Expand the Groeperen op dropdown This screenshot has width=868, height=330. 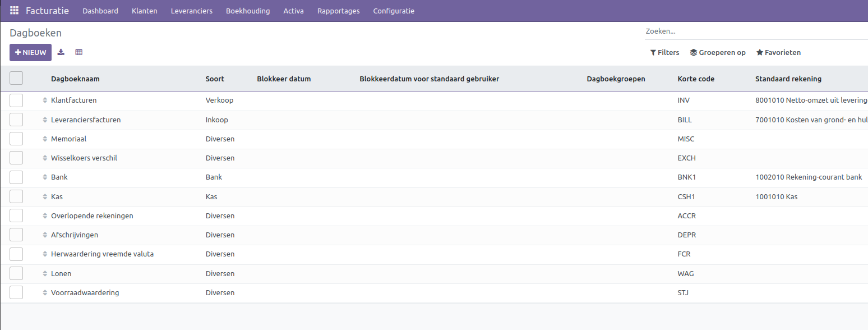718,52
